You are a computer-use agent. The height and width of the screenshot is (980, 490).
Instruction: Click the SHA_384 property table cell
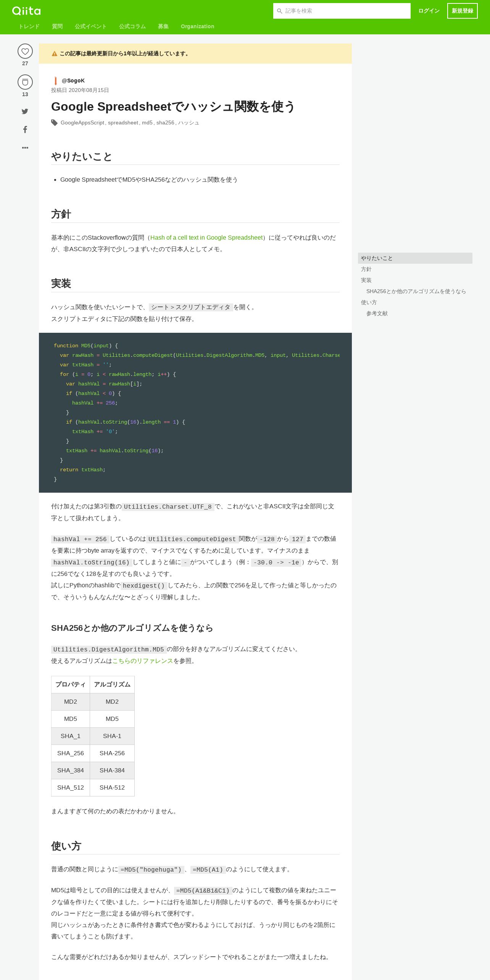click(71, 770)
